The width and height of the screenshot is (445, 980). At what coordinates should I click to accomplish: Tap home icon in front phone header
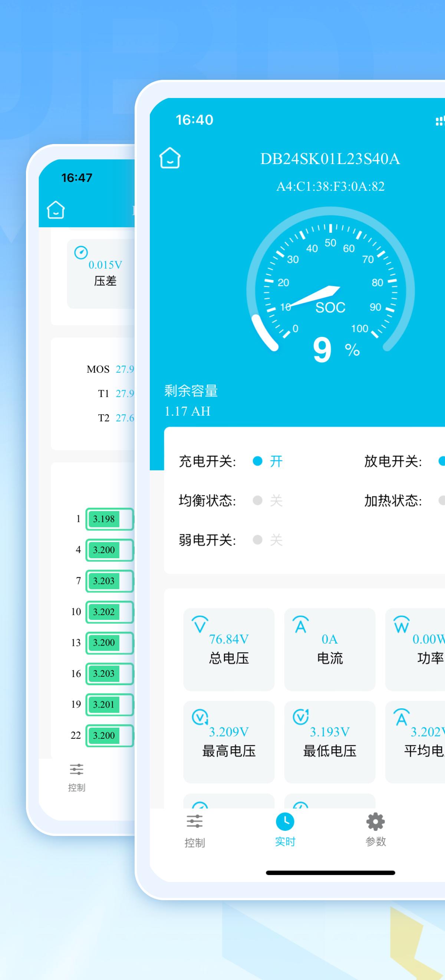click(170, 157)
